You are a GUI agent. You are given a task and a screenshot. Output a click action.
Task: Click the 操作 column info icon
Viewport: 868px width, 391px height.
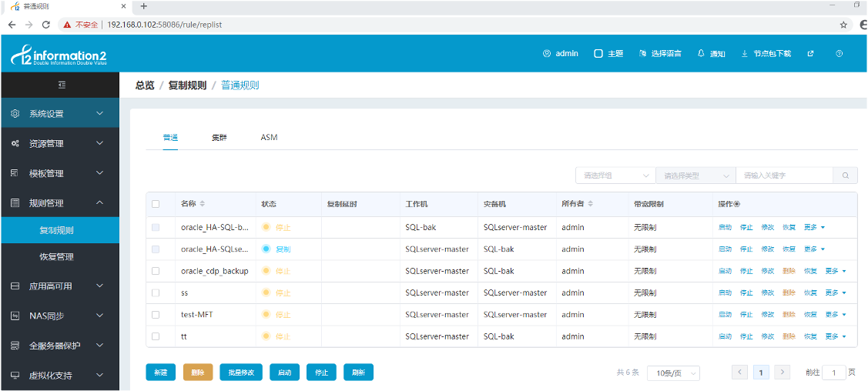737,204
